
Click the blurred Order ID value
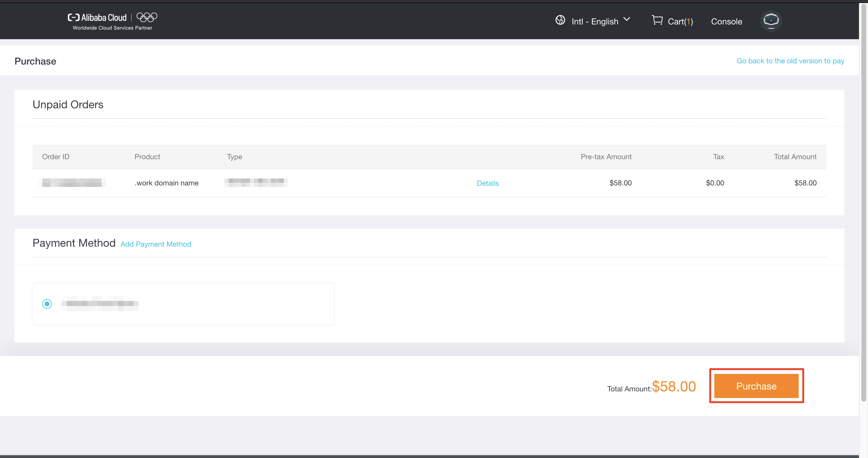(x=72, y=183)
